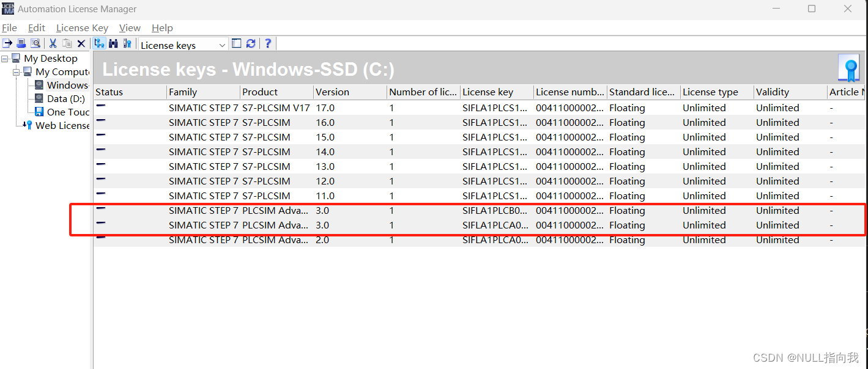Click the version 12.0 cell
This screenshot has width=868, height=369.
click(325, 181)
